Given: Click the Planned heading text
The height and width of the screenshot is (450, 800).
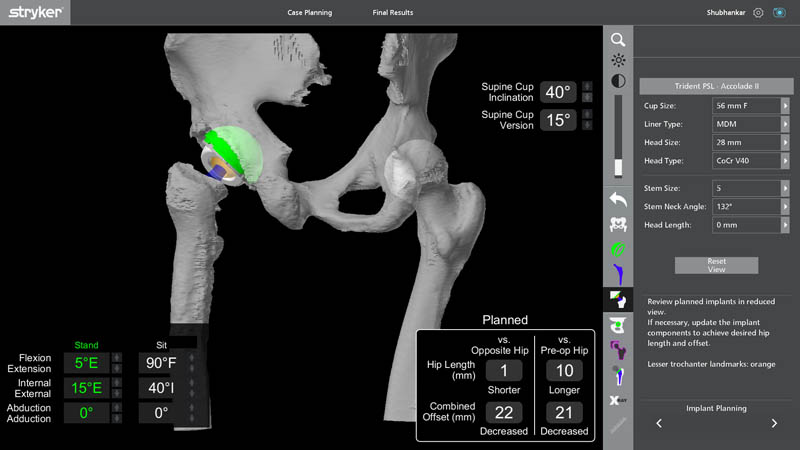Looking at the screenshot, I should tap(505, 320).
